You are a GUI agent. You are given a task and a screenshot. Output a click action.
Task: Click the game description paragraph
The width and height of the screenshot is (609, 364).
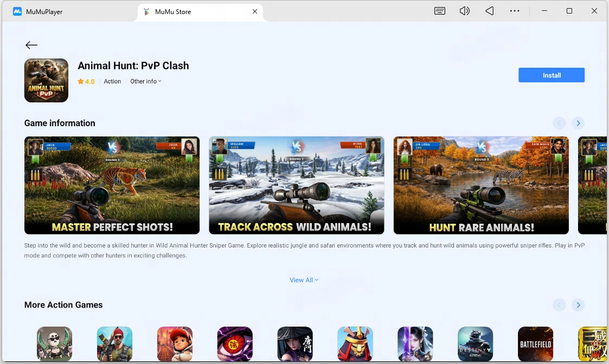(304, 250)
